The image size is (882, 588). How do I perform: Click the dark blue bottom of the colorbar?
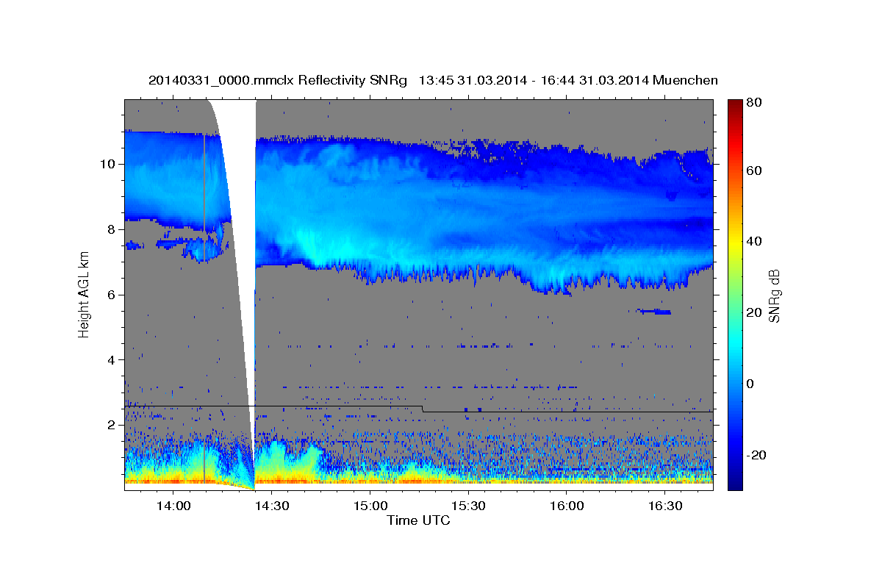[x=734, y=481]
